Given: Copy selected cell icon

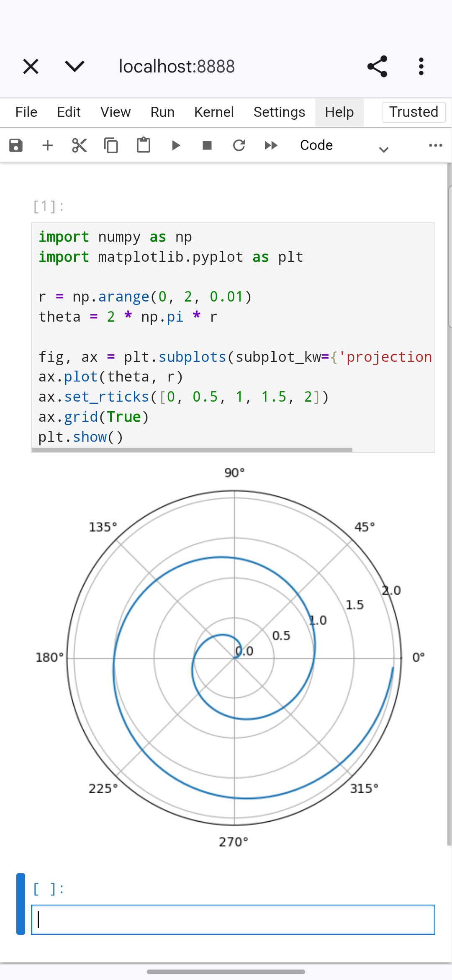Looking at the screenshot, I should click(x=111, y=145).
